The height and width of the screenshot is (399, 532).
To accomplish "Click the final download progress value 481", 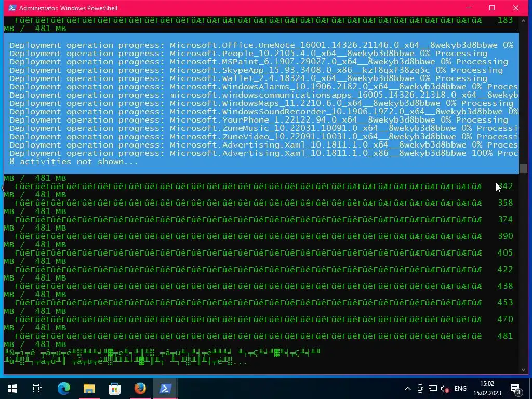I will pyautogui.click(x=505, y=336).
